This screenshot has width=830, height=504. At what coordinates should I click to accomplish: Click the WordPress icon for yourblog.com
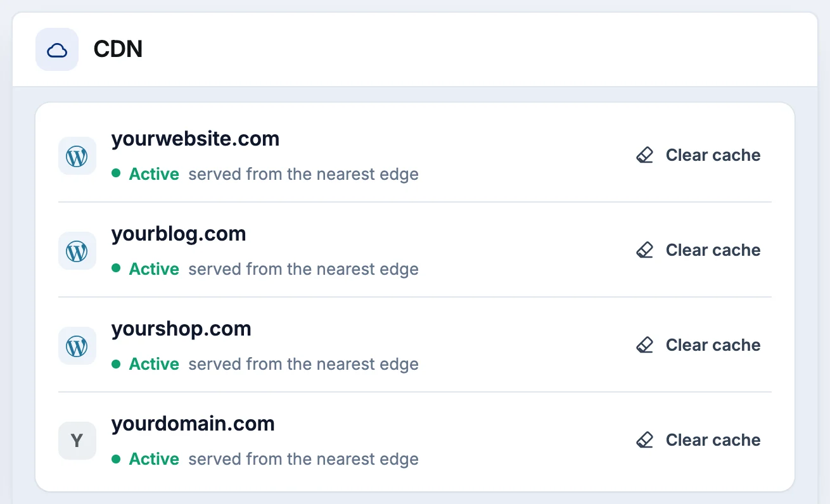(x=77, y=251)
